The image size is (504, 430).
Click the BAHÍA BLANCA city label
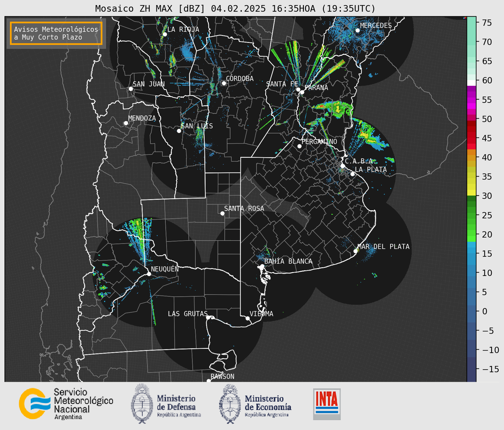(288, 261)
